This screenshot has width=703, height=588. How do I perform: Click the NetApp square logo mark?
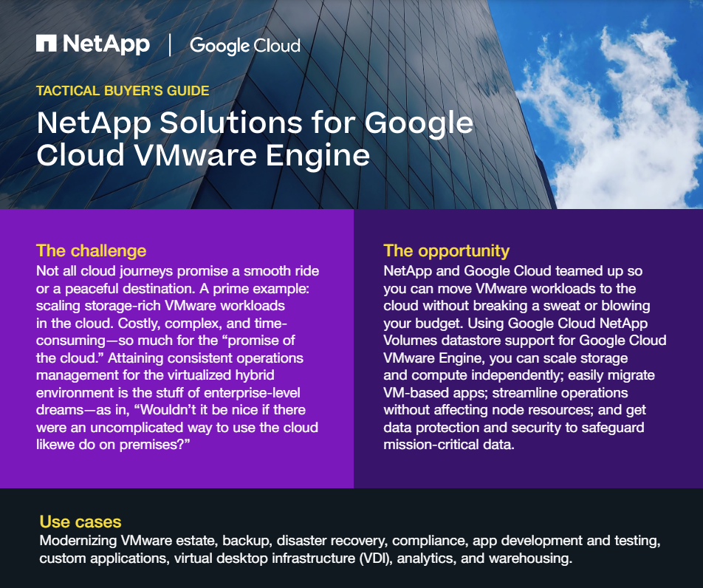47,44
